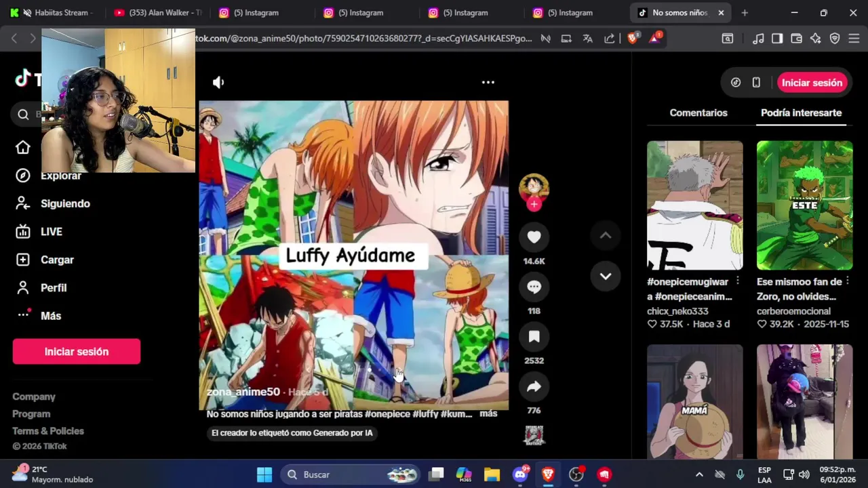This screenshot has height=488, width=868.
Task: Click the phone app icon in header
Action: coord(756,83)
